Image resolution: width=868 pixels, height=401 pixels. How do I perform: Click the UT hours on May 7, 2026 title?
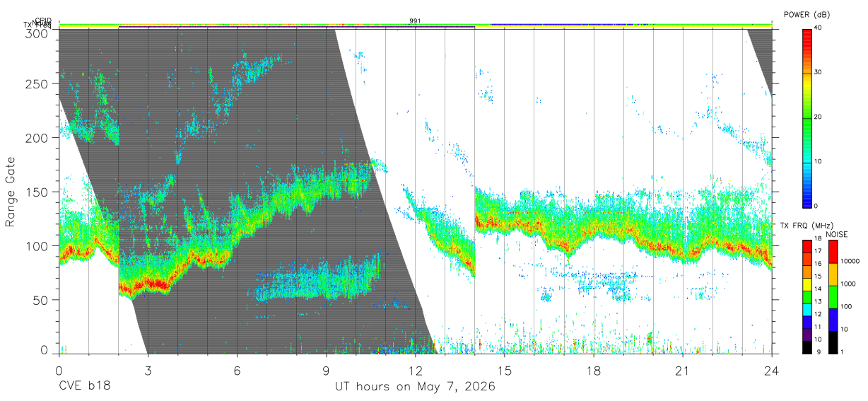pyautogui.click(x=415, y=387)
